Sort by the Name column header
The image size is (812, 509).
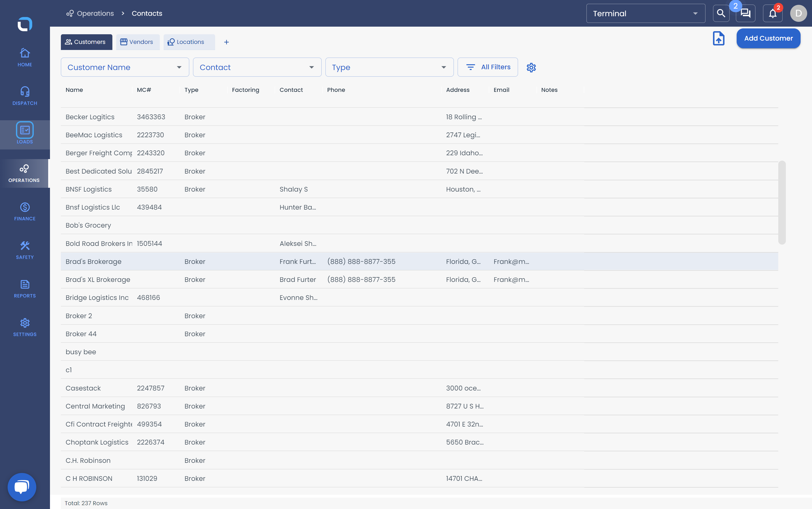click(x=74, y=90)
